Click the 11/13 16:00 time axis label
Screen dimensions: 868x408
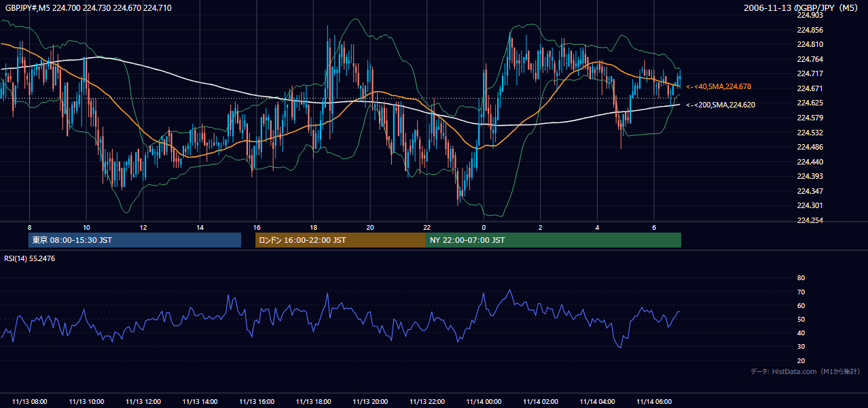[257, 402]
